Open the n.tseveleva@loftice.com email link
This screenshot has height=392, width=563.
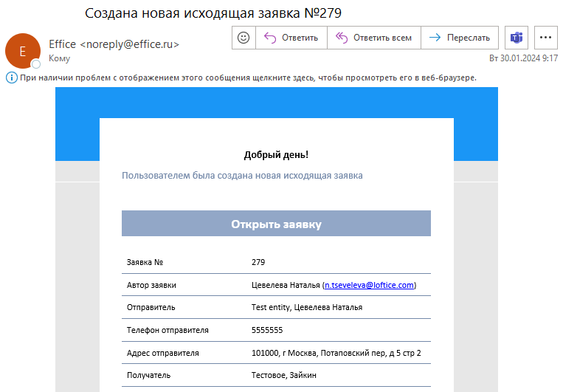coord(369,285)
